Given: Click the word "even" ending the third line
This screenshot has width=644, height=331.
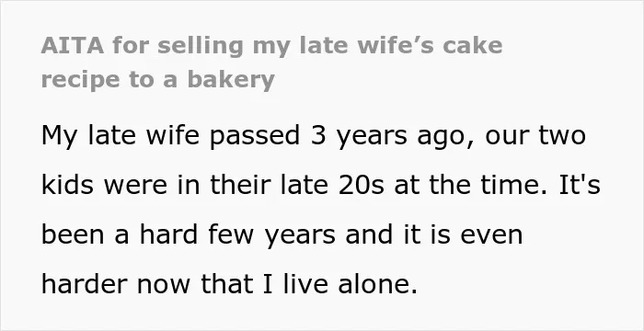Looking at the screenshot, I should pyautogui.click(x=491, y=236).
